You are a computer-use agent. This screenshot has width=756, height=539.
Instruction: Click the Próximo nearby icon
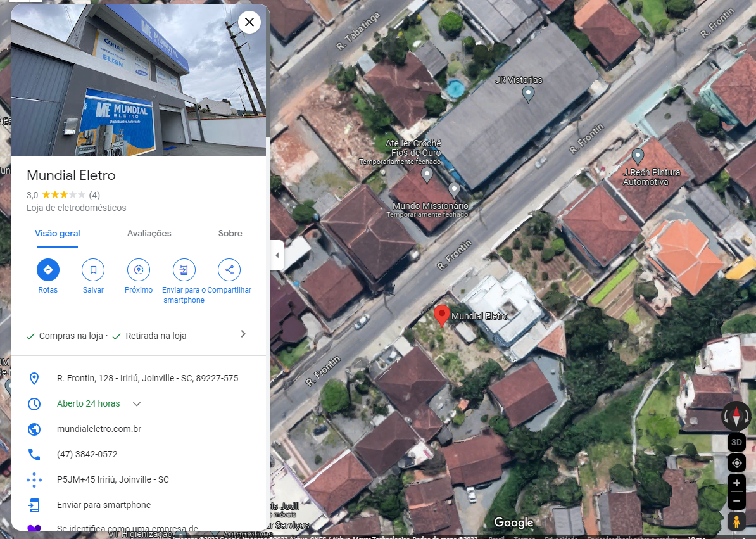pyautogui.click(x=139, y=270)
